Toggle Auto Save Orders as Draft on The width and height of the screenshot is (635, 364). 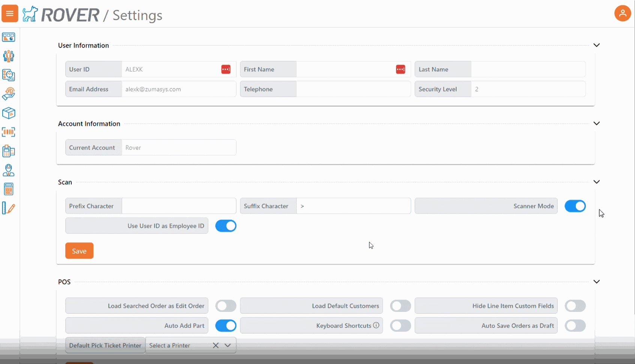click(575, 325)
